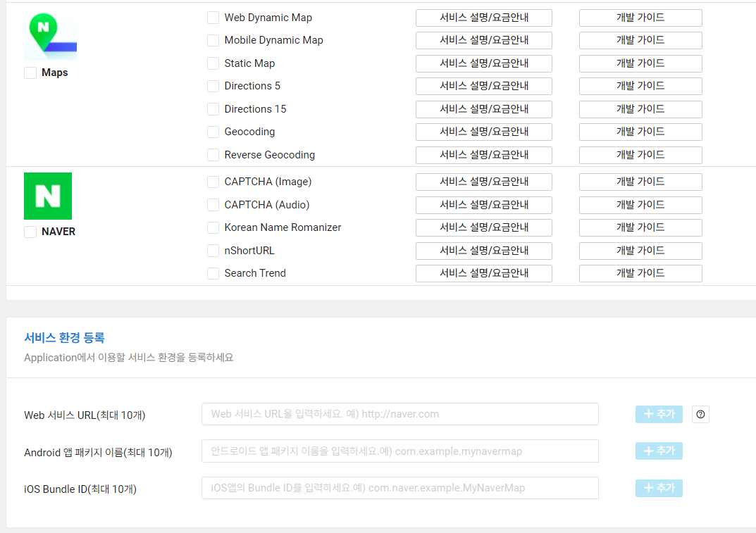This screenshot has width=756, height=533.
Task: Enable Mobile Dynamic Map checkbox
Action: pos(213,40)
